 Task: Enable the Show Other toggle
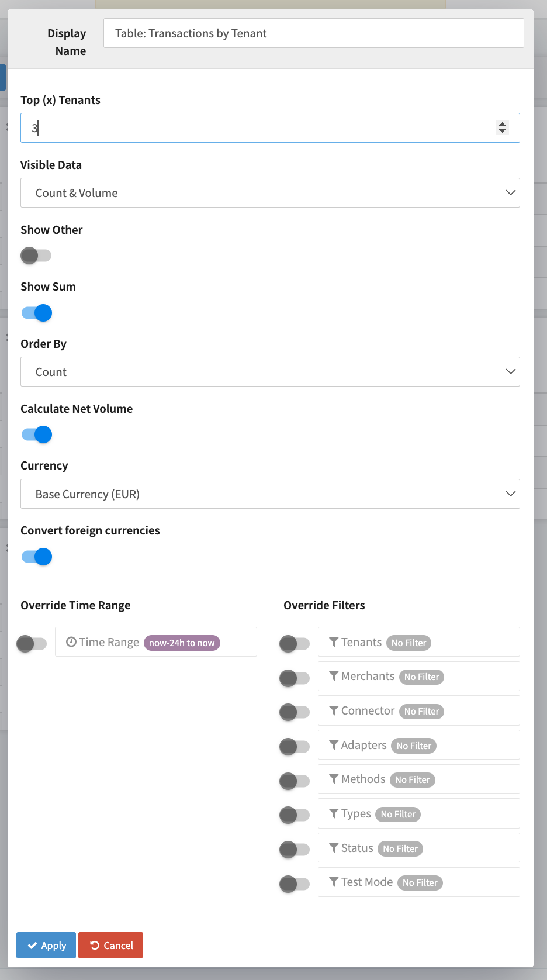coord(36,256)
